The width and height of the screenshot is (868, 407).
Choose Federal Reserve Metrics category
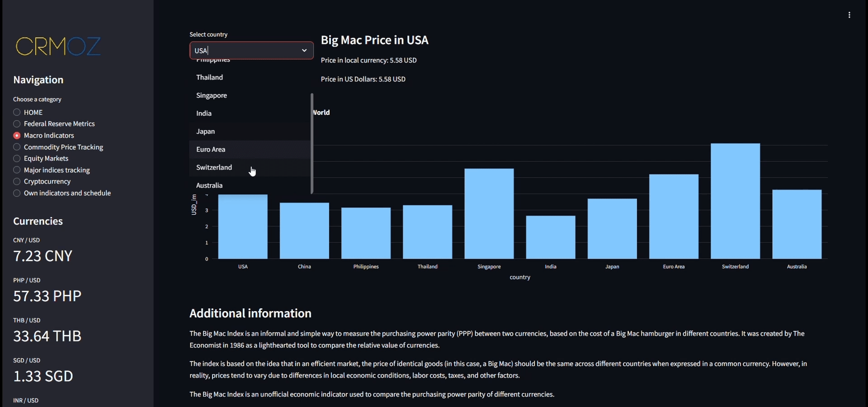(17, 124)
